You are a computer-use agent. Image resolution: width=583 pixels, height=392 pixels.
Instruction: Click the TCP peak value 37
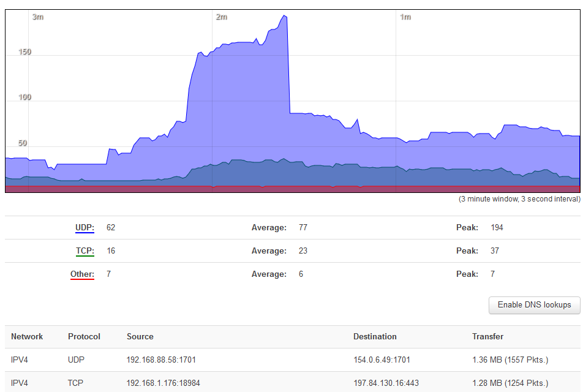tap(495, 251)
